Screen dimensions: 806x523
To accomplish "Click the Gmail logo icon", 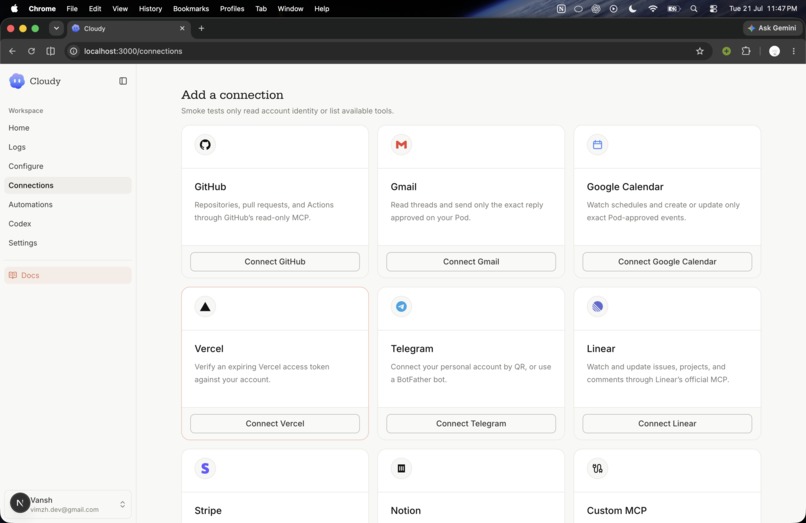I will 401,145.
